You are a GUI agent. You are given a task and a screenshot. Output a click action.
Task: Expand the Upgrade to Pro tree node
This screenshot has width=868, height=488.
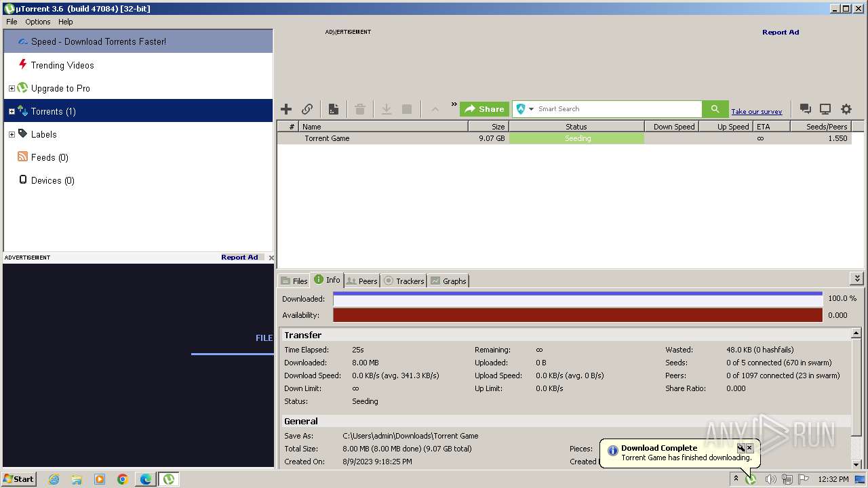pyautogui.click(x=12, y=88)
